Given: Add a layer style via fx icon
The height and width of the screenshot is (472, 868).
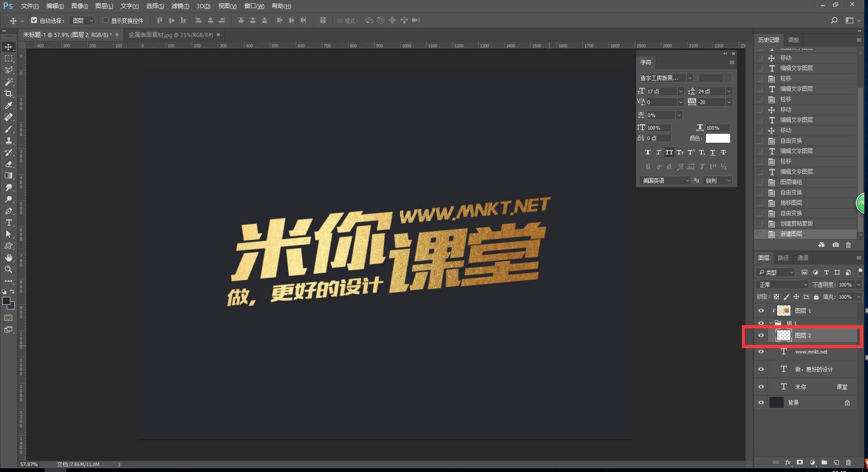Looking at the screenshot, I should coord(788,463).
